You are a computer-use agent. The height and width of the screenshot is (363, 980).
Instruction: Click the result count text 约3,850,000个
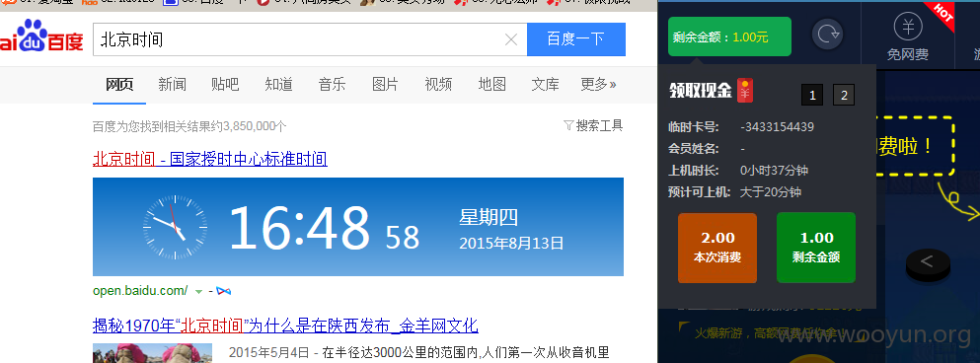pos(250,126)
